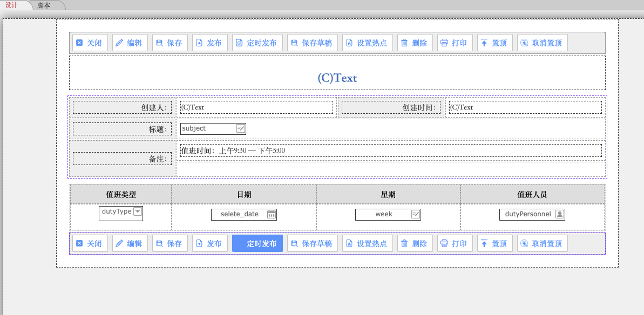Click the bottom toolbar 置顶 button
This screenshot has width=644, height=315.
(494, 244)
